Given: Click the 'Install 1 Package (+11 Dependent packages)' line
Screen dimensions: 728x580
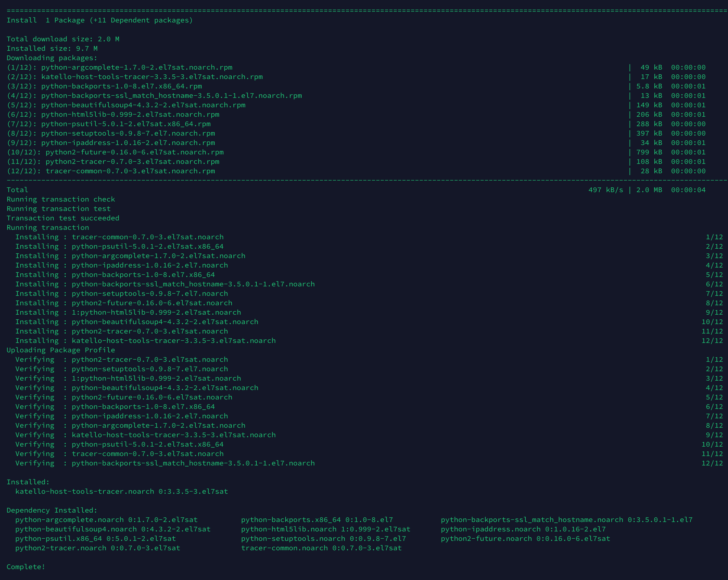Looking at the screenshot, I should pos(100,20).
